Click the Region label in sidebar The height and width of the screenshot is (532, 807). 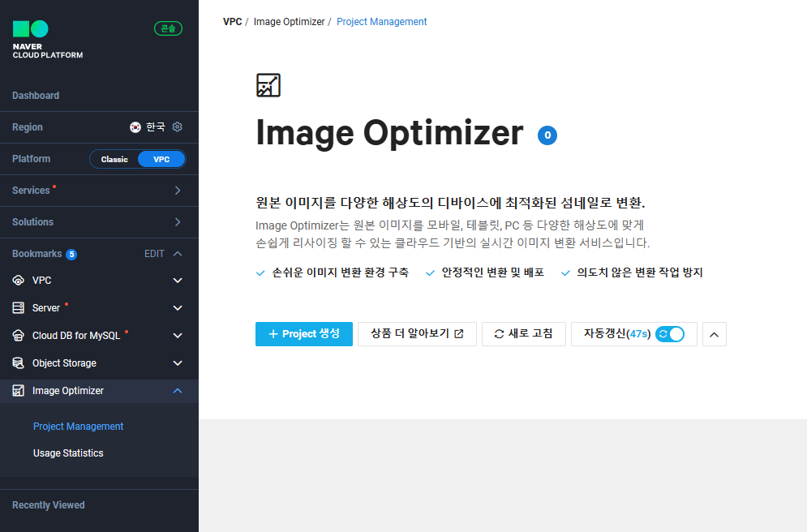[28, 127]
